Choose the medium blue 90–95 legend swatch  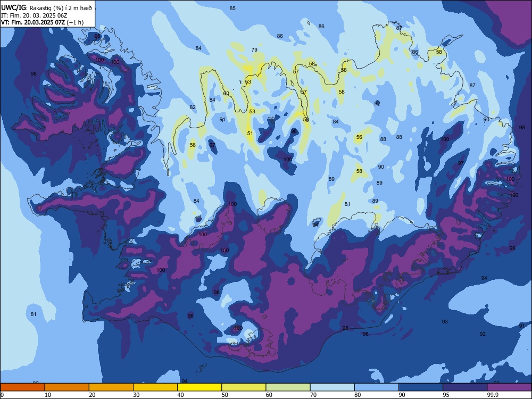click(x=421, y=387)
